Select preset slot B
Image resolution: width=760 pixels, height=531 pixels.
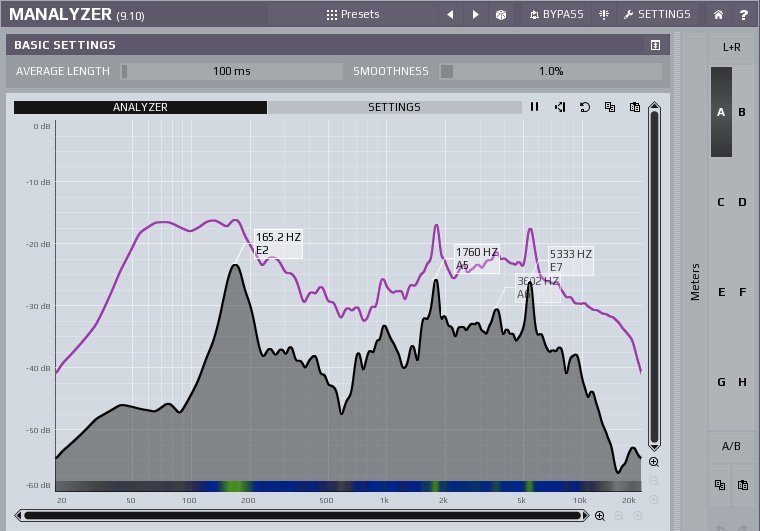(x=742, y=112)
